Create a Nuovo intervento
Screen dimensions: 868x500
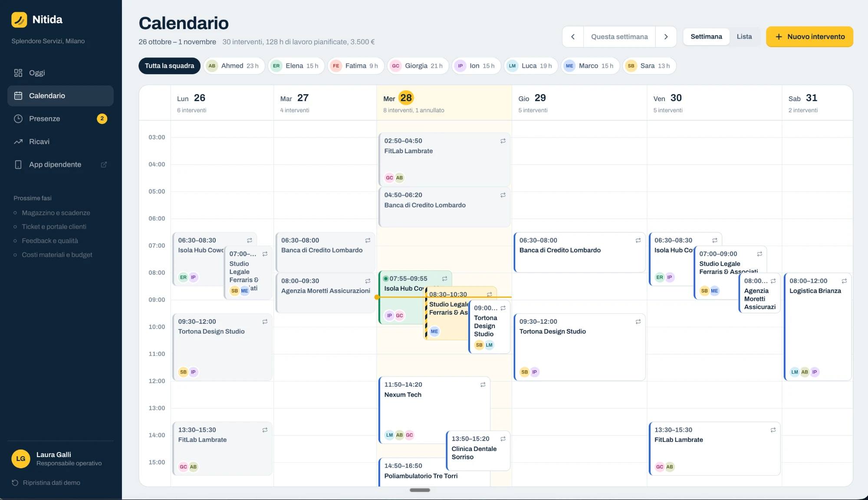point(809,37)
